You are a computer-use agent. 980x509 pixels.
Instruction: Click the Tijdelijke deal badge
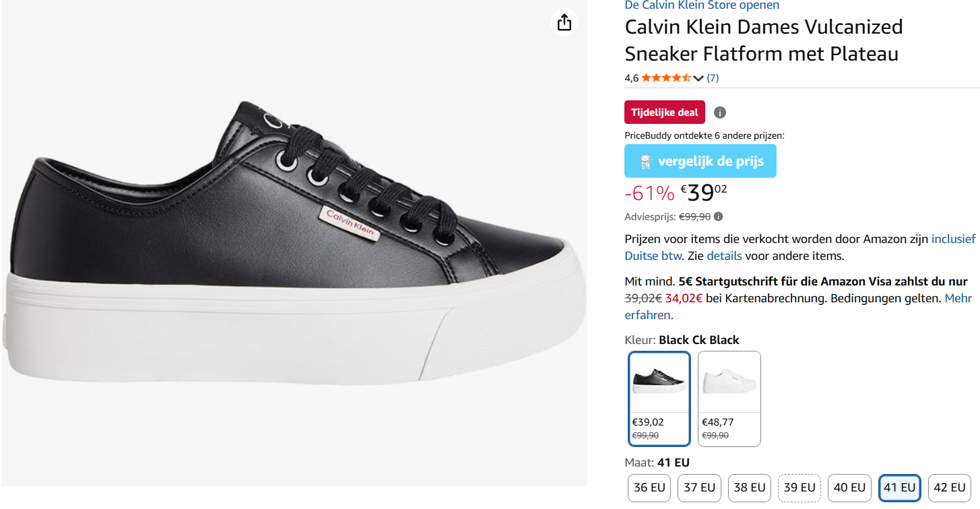click(x=664, y=112)
